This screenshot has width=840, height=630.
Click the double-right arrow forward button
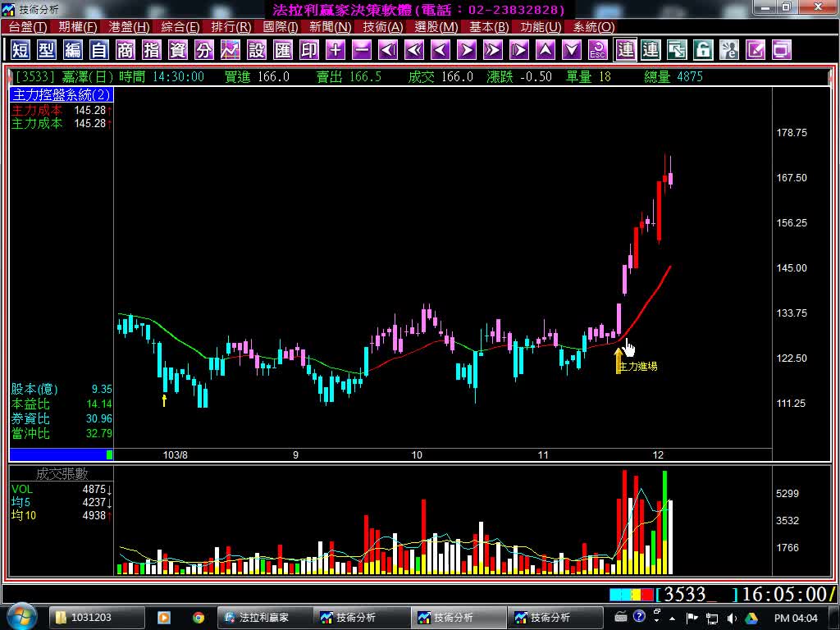click(493, 50)
